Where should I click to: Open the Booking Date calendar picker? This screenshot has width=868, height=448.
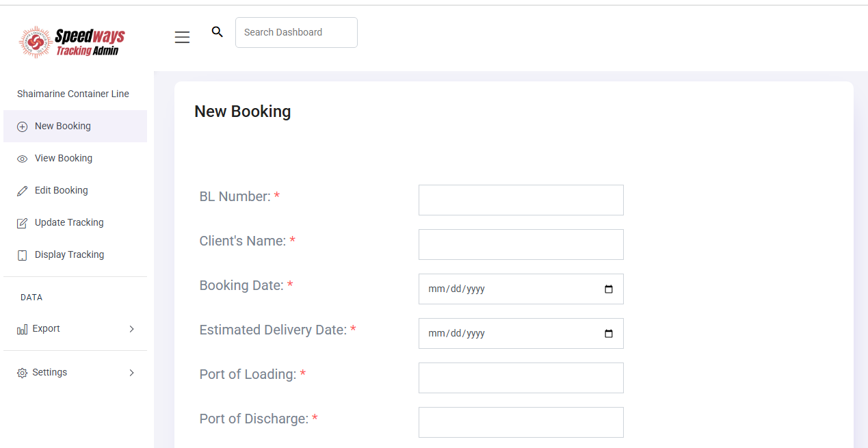click(x=609, y=289)
